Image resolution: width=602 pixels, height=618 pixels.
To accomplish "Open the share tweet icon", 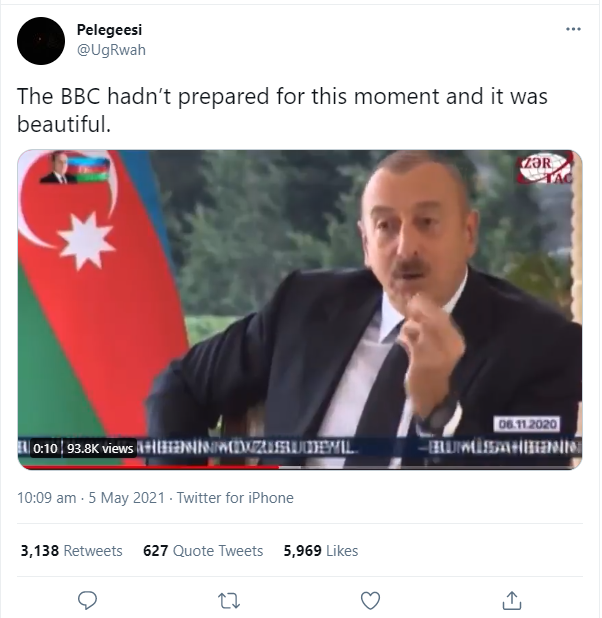I will pyautogui.click(x=512, y=600).
